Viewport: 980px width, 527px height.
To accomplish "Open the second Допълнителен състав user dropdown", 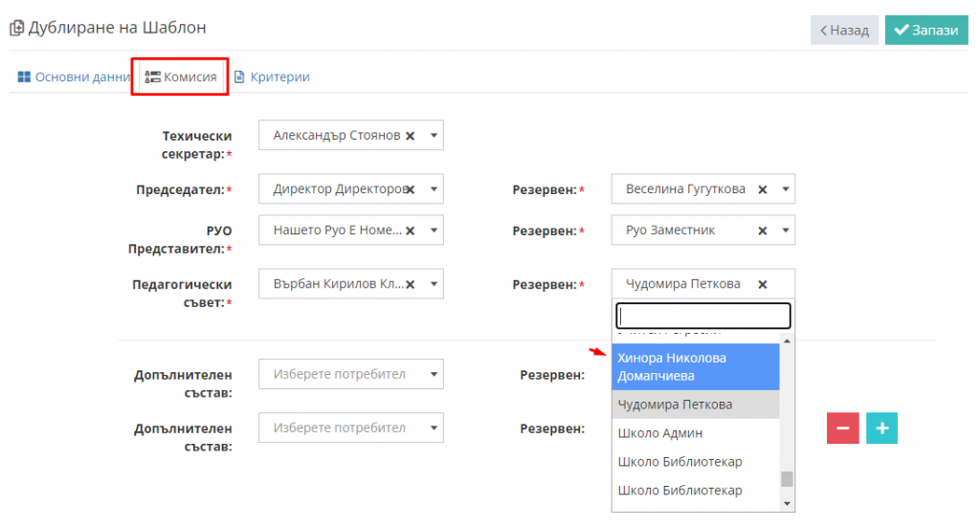I will [x=351, y=428].
